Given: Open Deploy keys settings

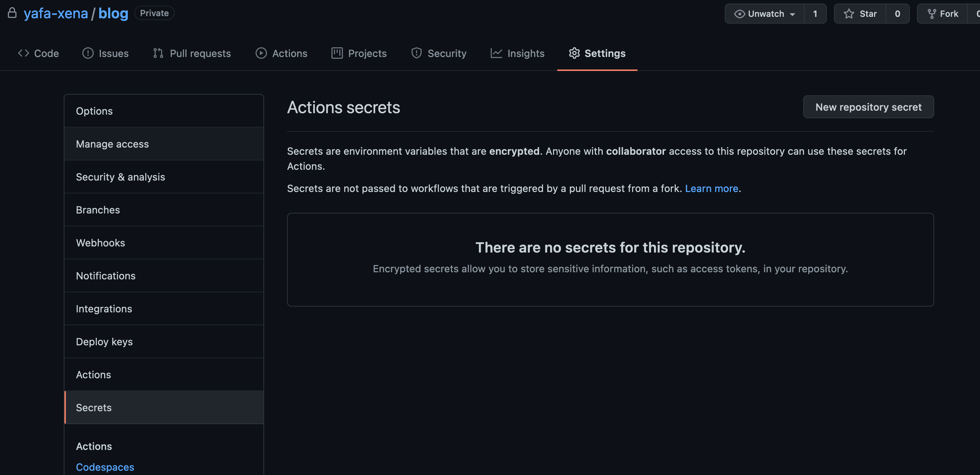Looking at the screenshot, I should (164, 342).
